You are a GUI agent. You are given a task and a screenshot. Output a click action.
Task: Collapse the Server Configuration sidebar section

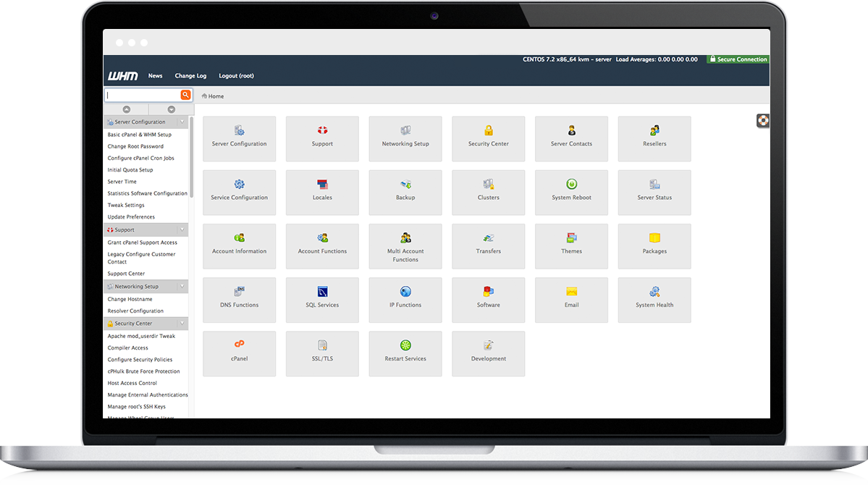[x=182, y=122]
